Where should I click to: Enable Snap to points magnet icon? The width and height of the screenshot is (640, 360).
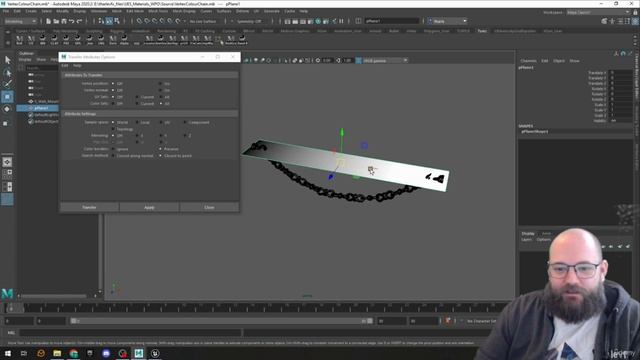(155, 21)
